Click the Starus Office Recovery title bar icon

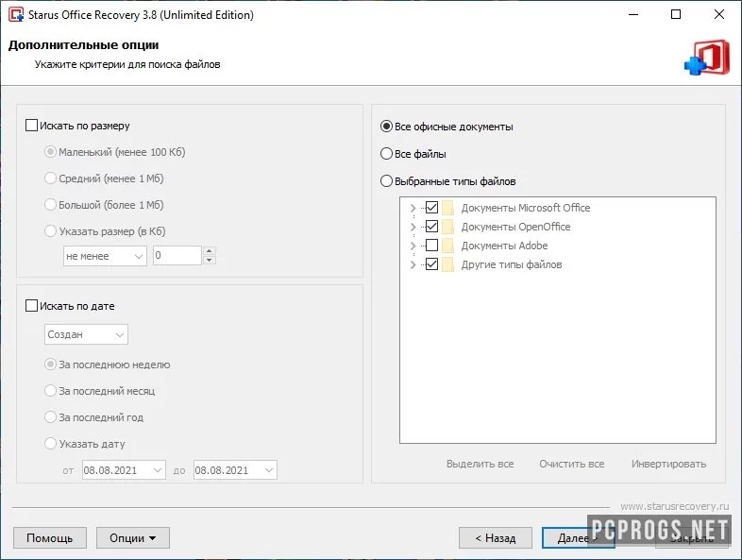pyautogui.click(x=16, y=14)
